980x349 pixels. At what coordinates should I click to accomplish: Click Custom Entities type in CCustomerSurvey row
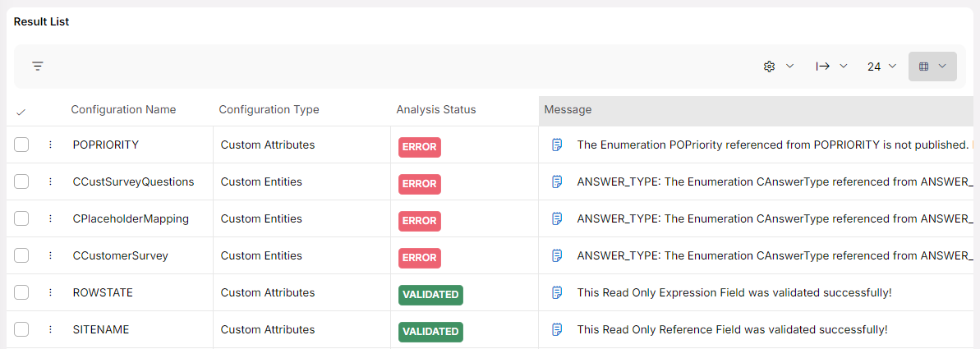point(261,255)
